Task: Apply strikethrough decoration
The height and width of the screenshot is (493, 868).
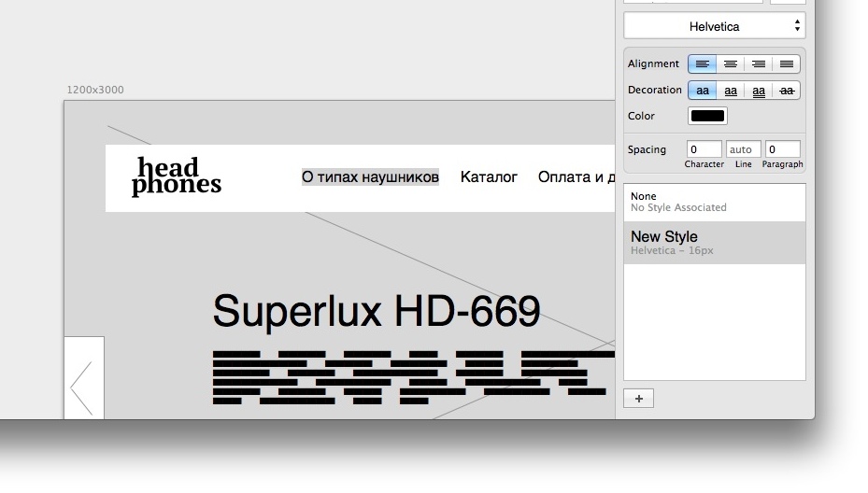Action: click(786, 91)
